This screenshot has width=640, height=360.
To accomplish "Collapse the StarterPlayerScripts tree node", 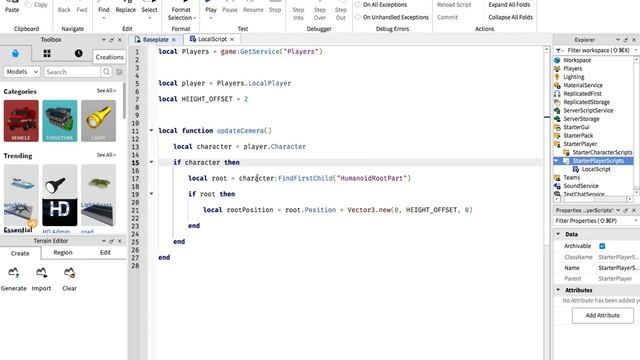I will pos(556,160).
